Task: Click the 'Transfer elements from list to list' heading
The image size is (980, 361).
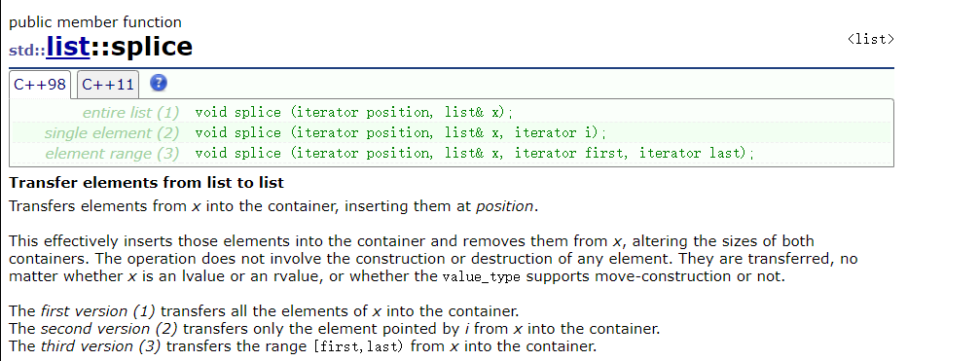Action: click(146, 183)
